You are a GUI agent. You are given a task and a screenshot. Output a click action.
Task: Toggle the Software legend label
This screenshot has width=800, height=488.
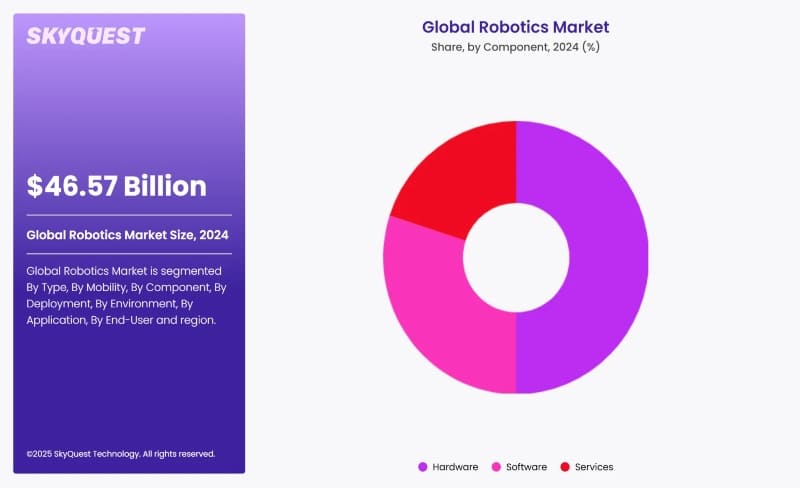click(x=526, y=467)
